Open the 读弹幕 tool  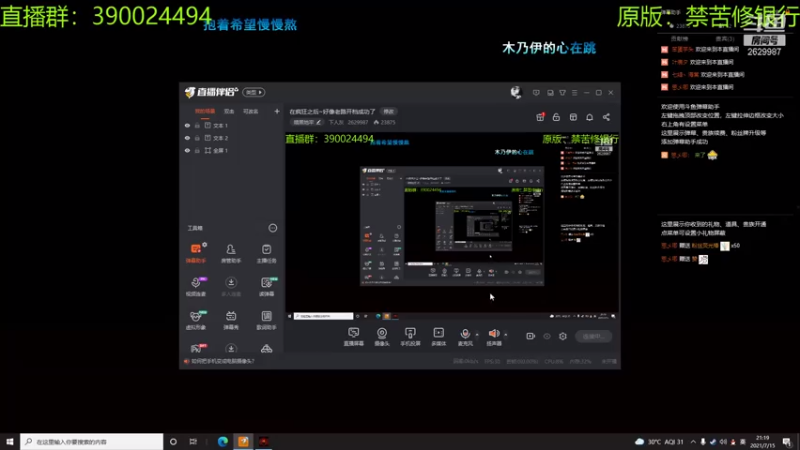266,286
